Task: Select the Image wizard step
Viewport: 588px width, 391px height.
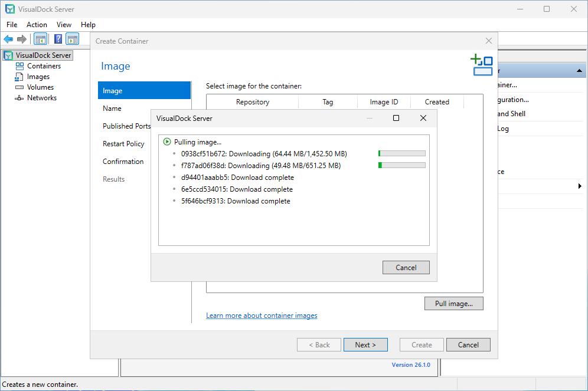Action: click(x=145, y=91)
